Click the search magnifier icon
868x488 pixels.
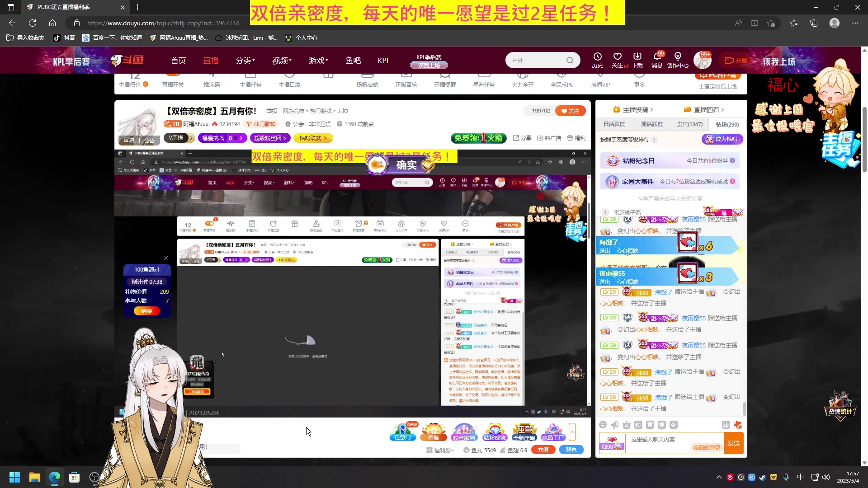point(570,60)
